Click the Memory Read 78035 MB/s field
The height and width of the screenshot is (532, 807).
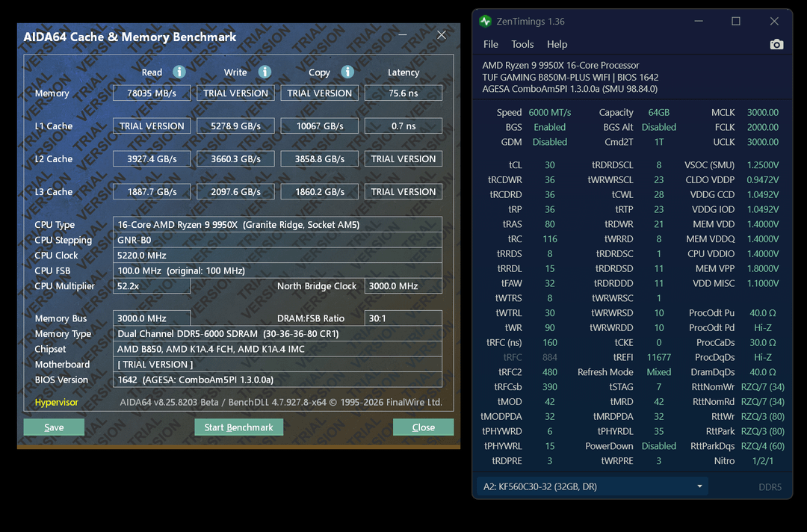pyautogui.click(x=152, y=93)
